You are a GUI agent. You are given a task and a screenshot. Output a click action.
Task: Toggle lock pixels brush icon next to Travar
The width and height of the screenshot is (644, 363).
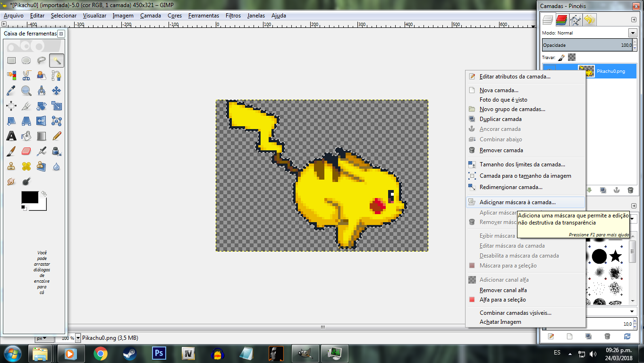pos(561,57)
